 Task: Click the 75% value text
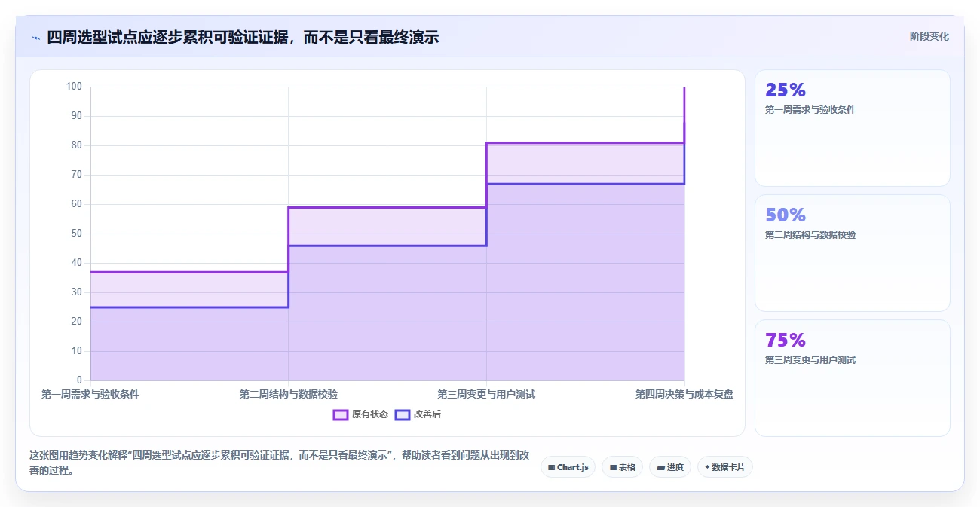click(786, 340)
